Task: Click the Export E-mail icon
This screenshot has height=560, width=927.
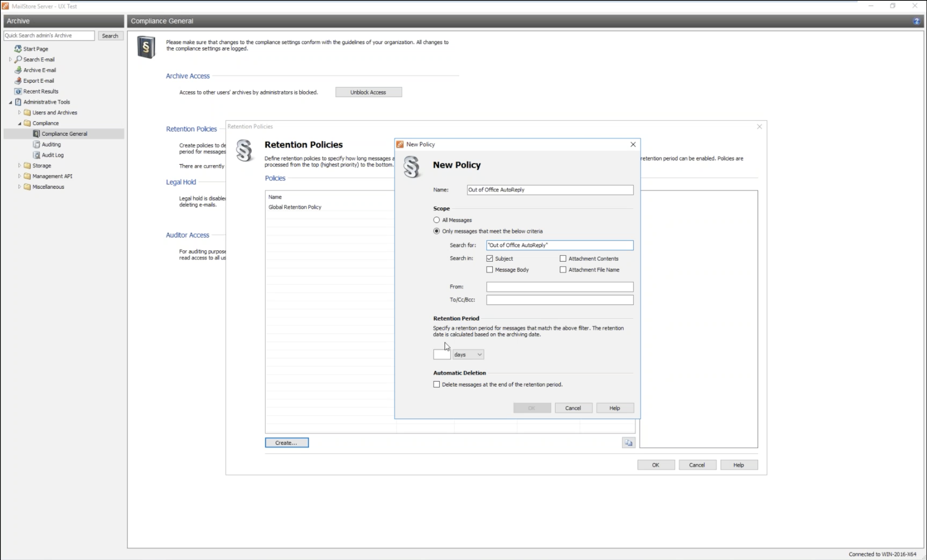Action: click(18, 80)
